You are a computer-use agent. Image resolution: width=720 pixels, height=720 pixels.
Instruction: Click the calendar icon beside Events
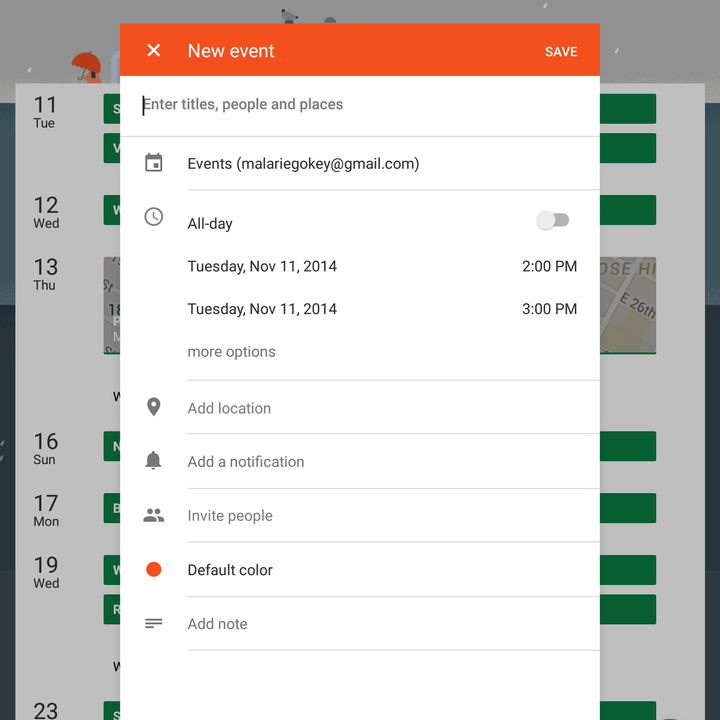153,163
